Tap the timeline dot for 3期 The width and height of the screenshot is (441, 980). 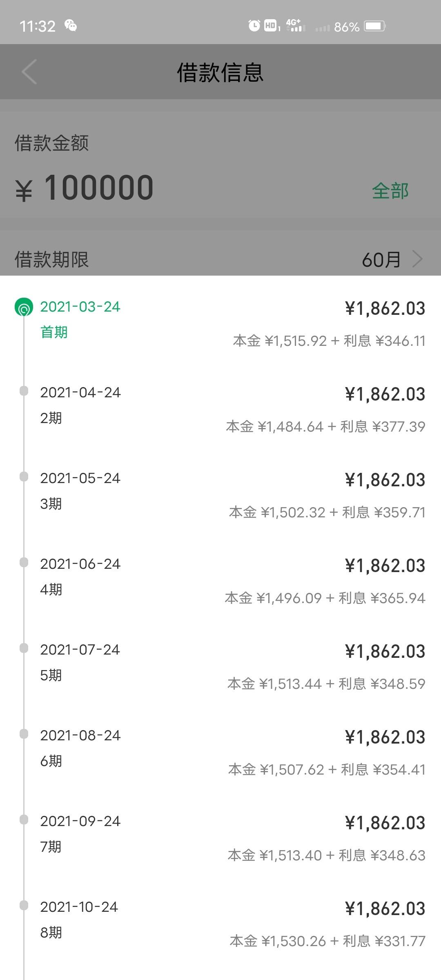point(24,477)
